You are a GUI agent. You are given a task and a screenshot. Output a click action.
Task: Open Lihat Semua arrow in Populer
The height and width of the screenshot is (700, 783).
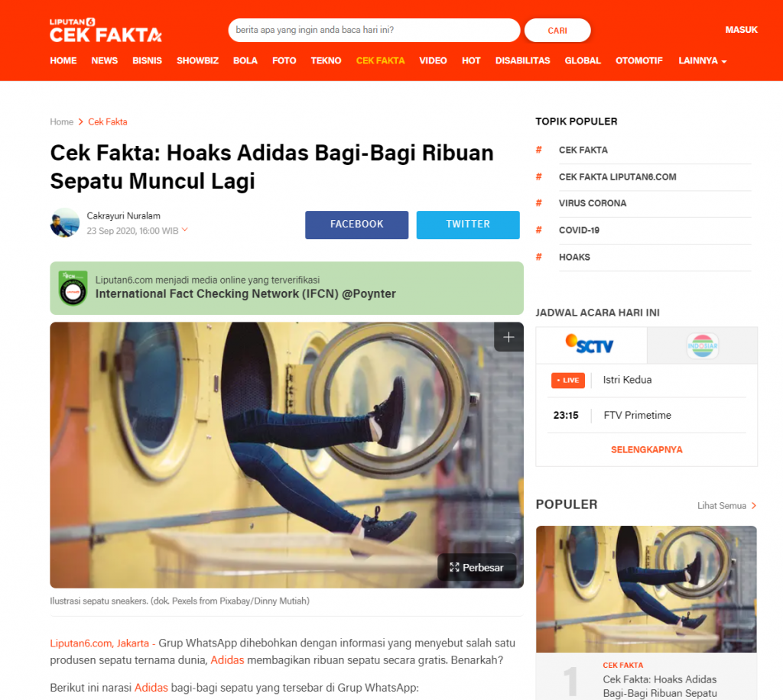(754, 505)
